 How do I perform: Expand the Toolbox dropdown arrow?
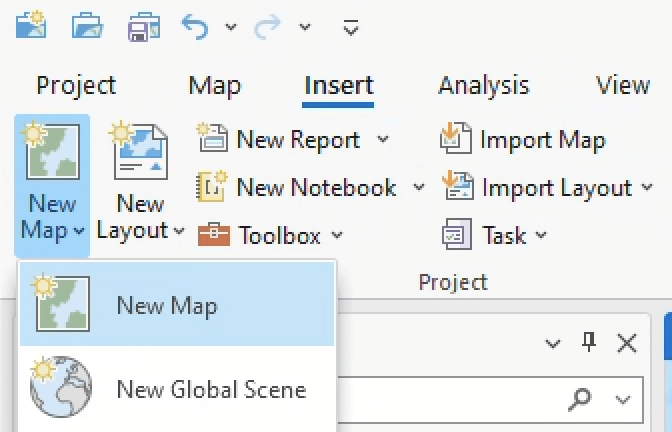pos(337,236)
